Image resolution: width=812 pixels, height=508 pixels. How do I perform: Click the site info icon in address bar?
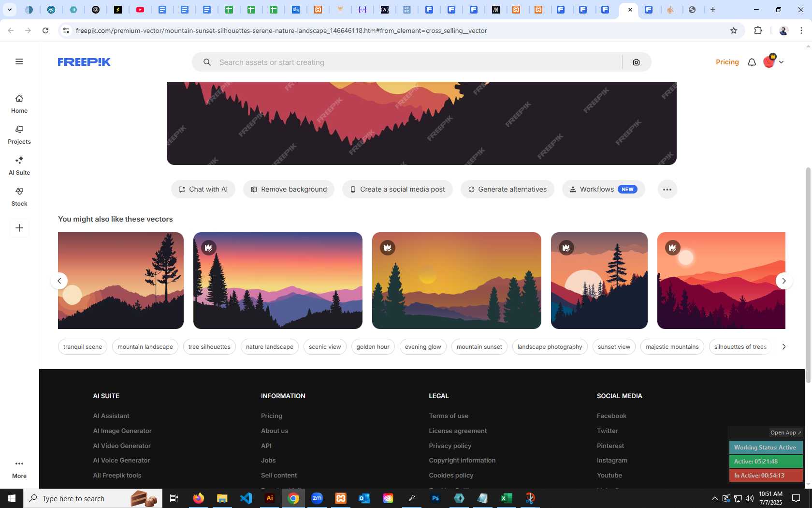[66, 30]
